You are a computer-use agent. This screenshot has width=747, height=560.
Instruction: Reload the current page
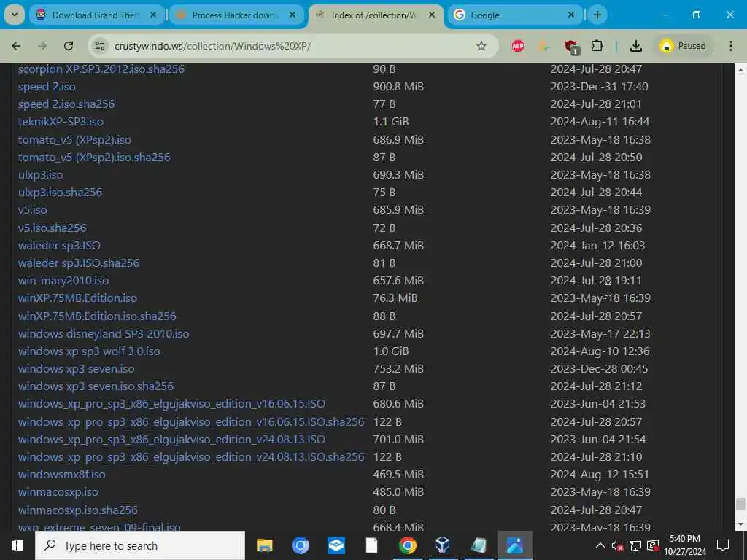click(x=69, y=46)
